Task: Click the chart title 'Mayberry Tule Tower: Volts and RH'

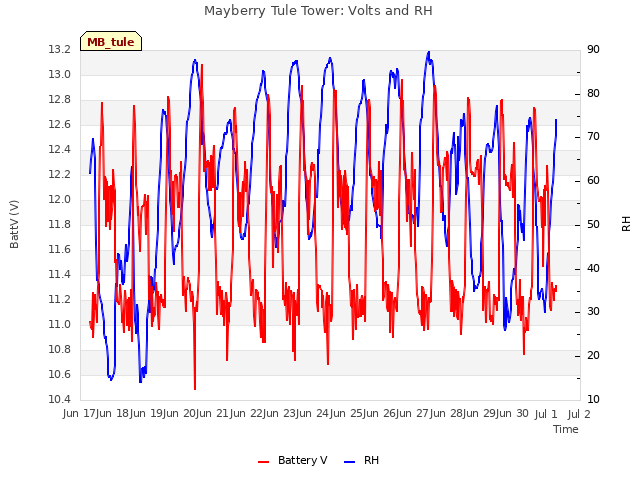Action: 318,11
